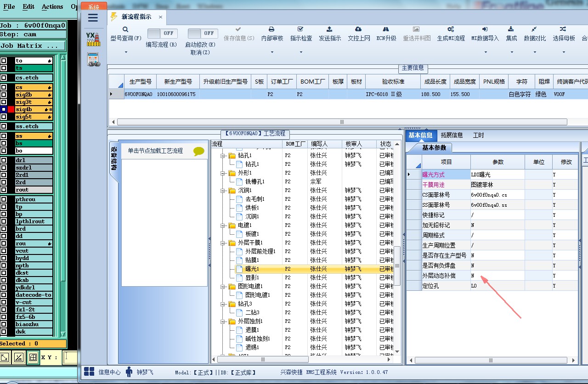Click the 单击节点加载工艺流程 item
The height and width of the screenshot is (384, 588).
(x=165, y=151)
